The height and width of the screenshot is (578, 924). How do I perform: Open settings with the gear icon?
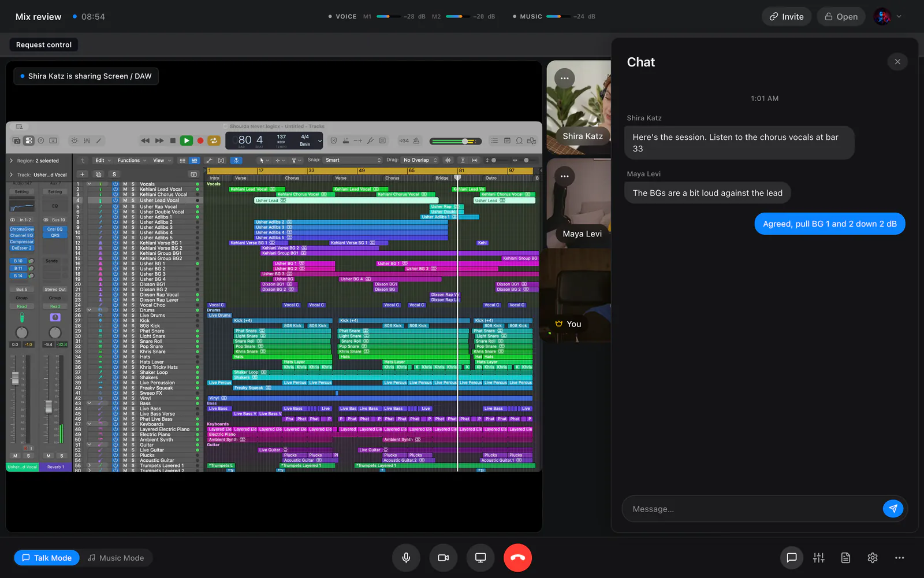pos(873,558)
